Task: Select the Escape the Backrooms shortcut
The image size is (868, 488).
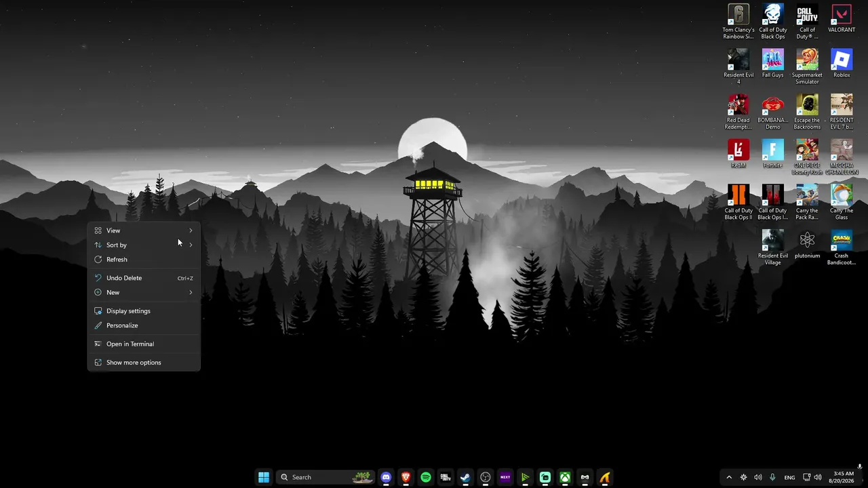Action: tap(807, 113)
